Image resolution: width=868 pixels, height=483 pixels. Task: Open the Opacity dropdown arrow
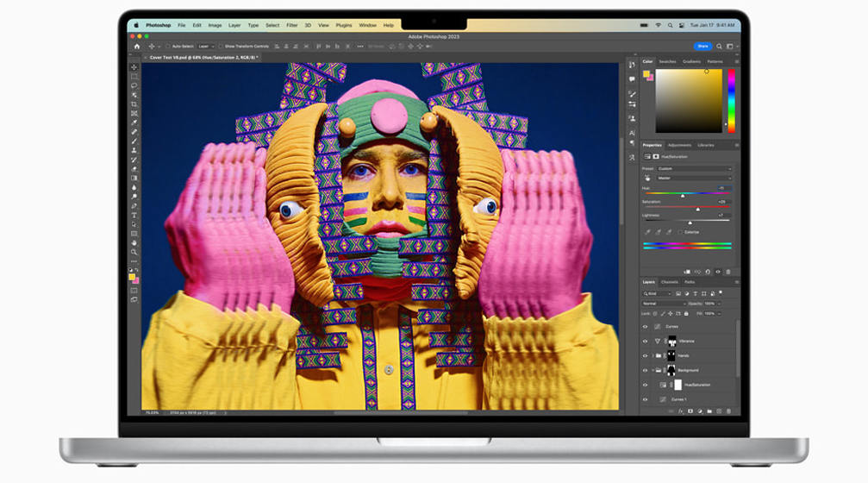point(719,304)
